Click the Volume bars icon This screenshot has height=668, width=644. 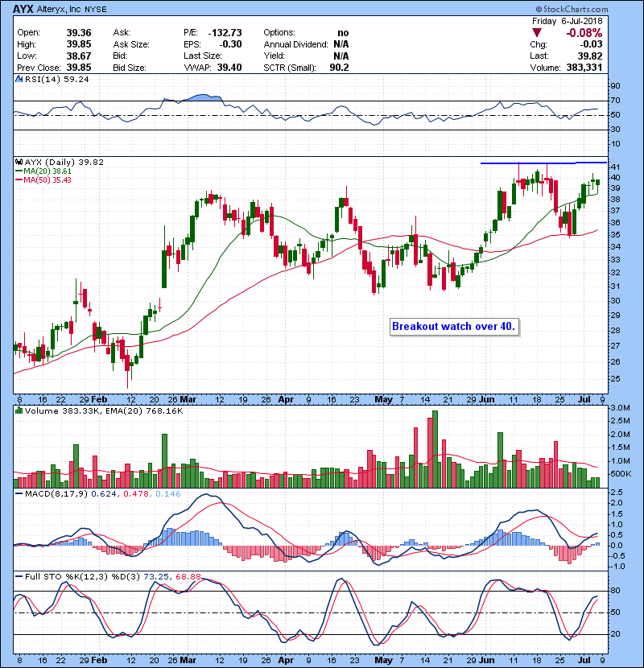pyautogui.click(x=19, y=410)
